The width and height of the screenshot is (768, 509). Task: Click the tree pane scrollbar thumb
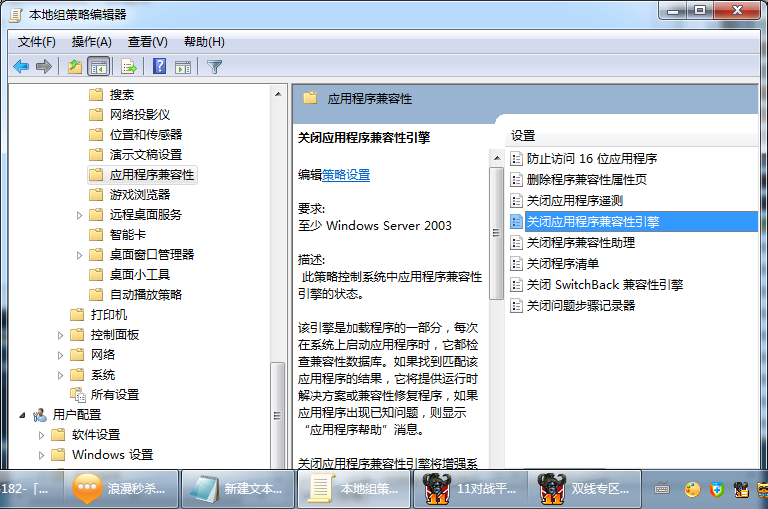(278, 415)
